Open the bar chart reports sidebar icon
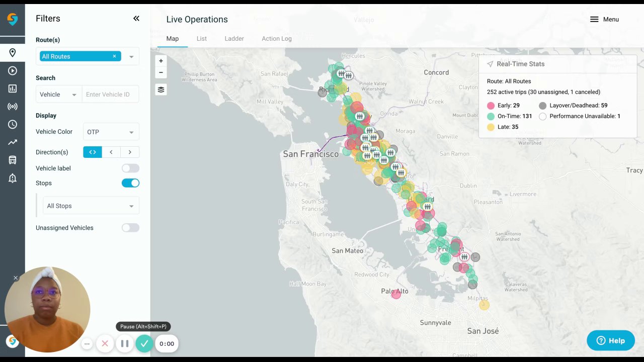Screen dimensions: 644x362 coord(12,88)
